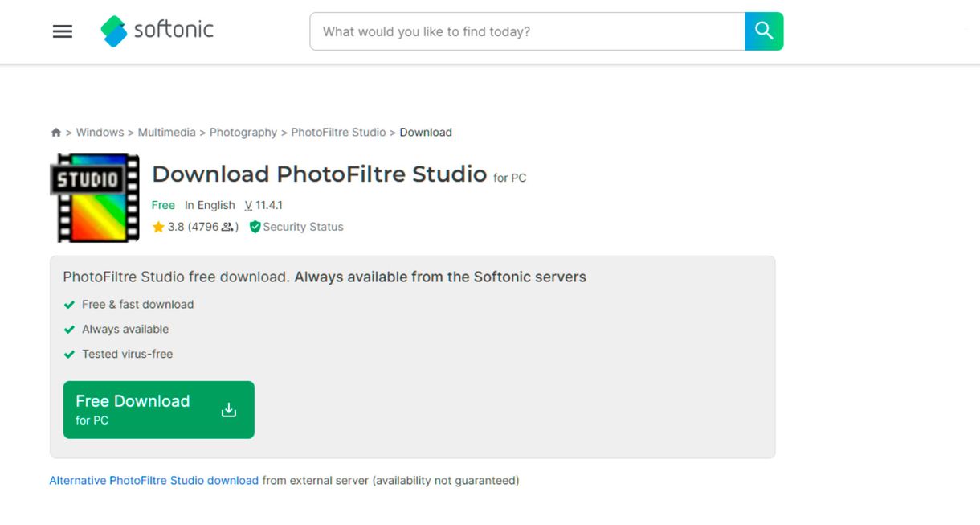Click the checkmark beside Always available
This screenshot has height=525, width=980.
pyautogui.click(x=69, y=329)
